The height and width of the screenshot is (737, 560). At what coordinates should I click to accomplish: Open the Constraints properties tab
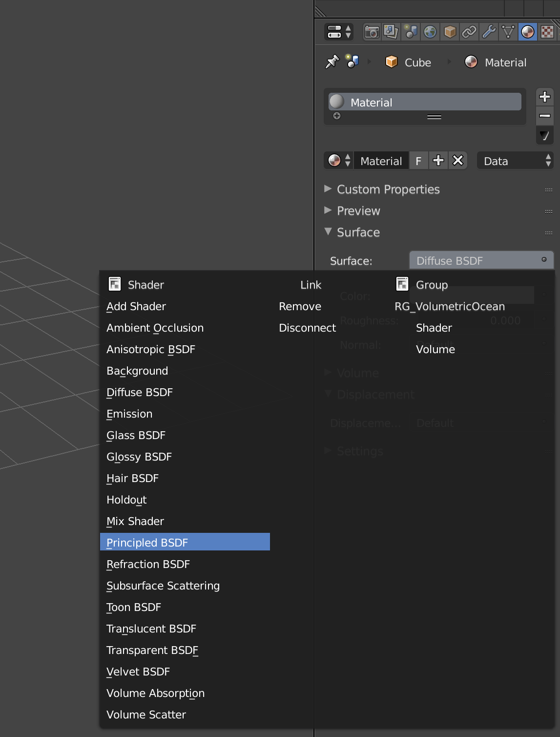[x=469, y=32]
